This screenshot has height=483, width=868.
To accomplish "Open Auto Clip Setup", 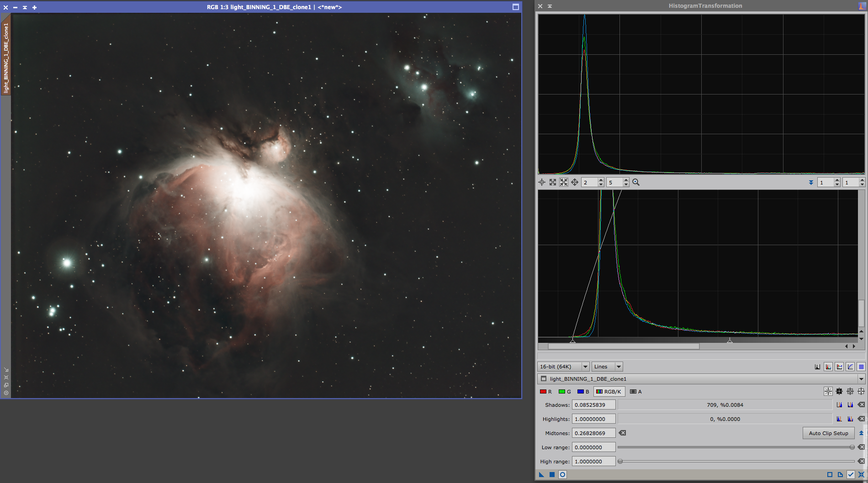I will [828, 433].
